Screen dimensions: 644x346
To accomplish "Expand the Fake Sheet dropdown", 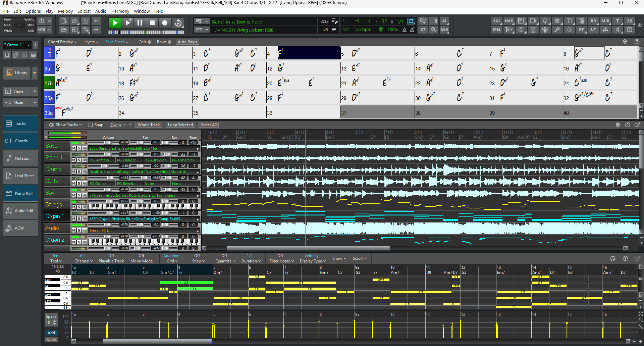I will point(116,42).
